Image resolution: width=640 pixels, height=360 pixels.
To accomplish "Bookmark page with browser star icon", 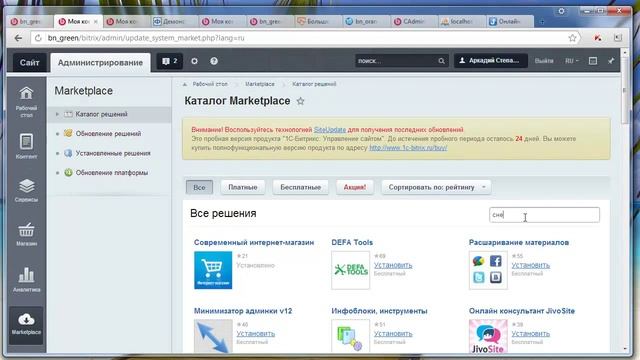I will click(572, 38).
